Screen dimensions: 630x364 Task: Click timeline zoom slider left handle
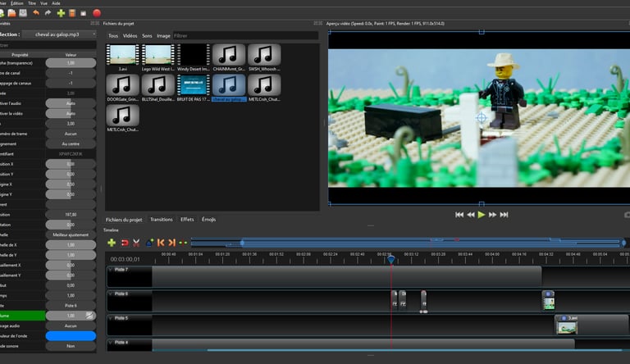[242, 243]
